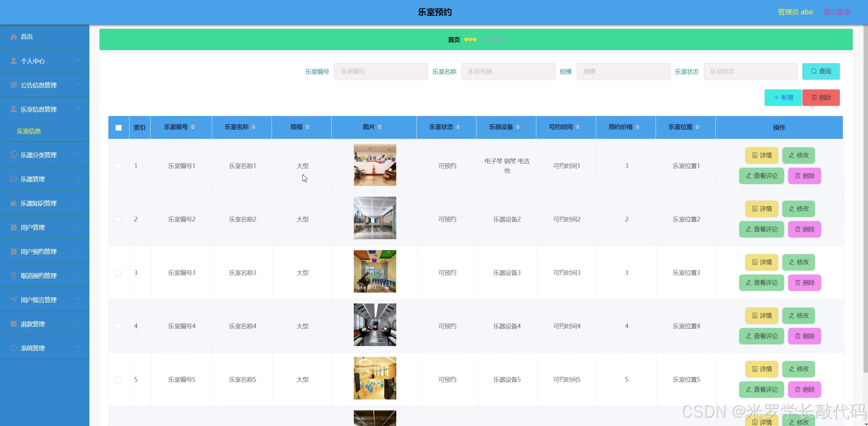Check the checkbox for 乐室编号2
The width and height of the screenshot is (868, 426).
click(x=118, y=219)
